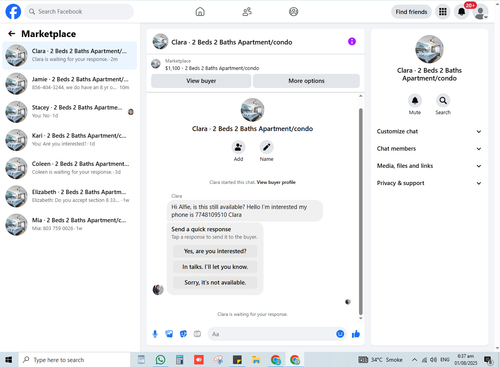Open the 34°C Smoke weather widget
This screenshot has width=500, height=367.
tap(380, 360)
